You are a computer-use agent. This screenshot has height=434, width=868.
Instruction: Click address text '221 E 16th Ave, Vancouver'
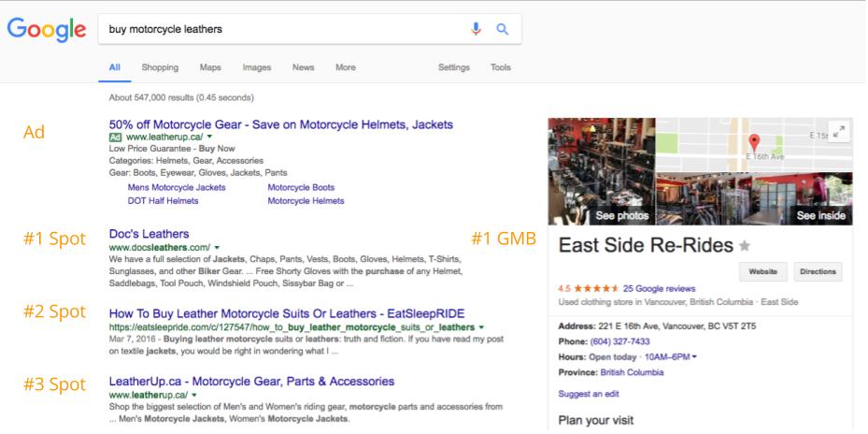[x=676, y=325]
